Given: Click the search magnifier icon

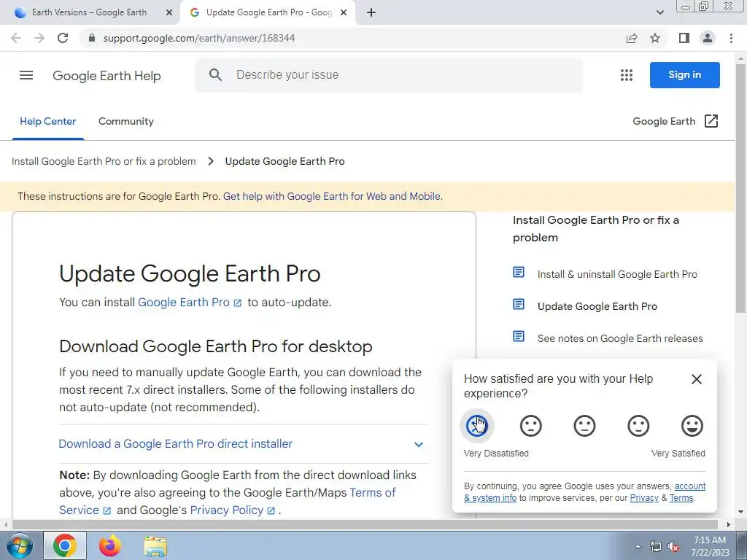Looking at the screenshot, I should click(215, 75).
